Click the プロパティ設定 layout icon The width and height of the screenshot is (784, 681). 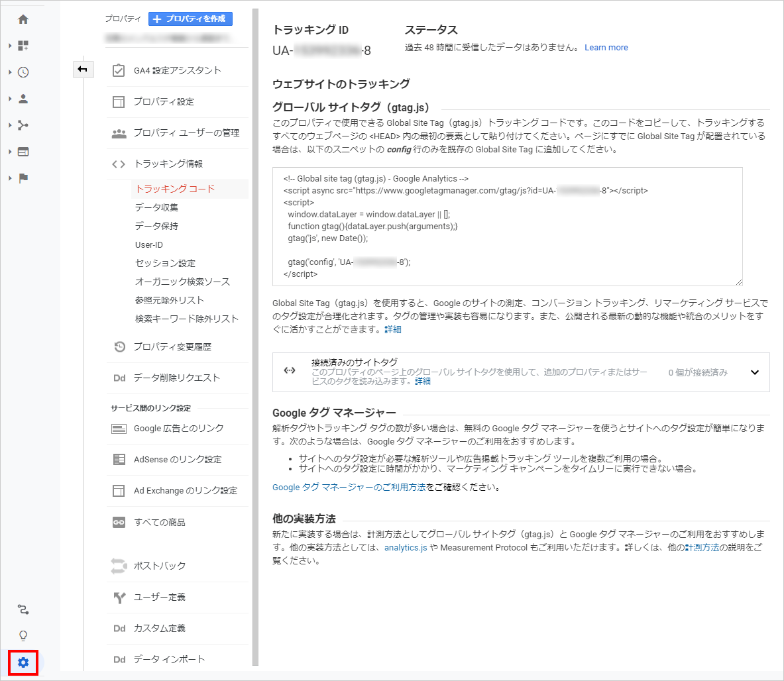pyautogui.click(x=119, y=102)
